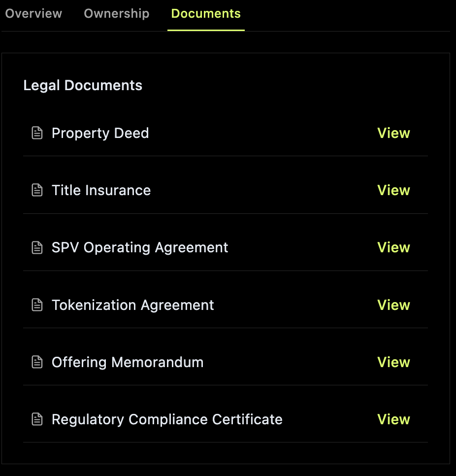Click the Title Insurance document icon
Screen dimensions: 456x476
click(37, 190)
